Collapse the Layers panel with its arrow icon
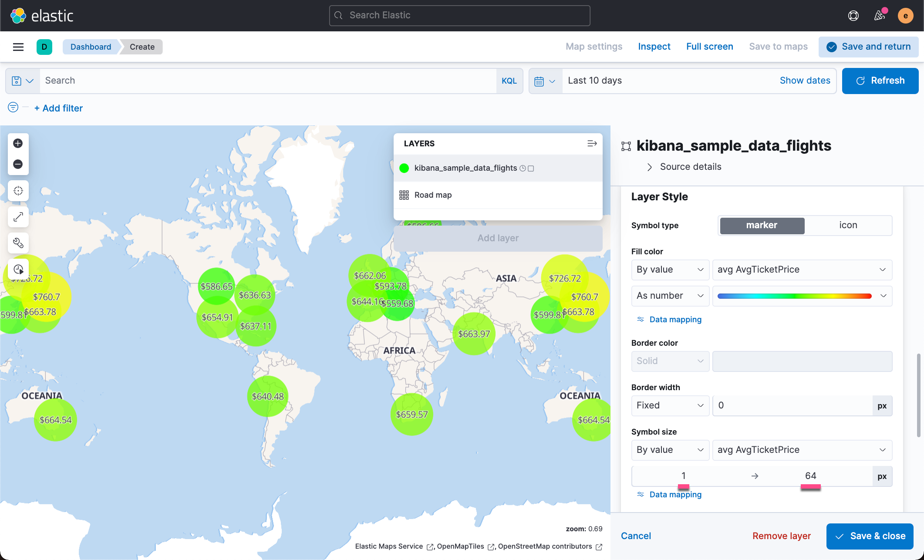The height and width of the screenshot is (560, 924). point(592,143)
